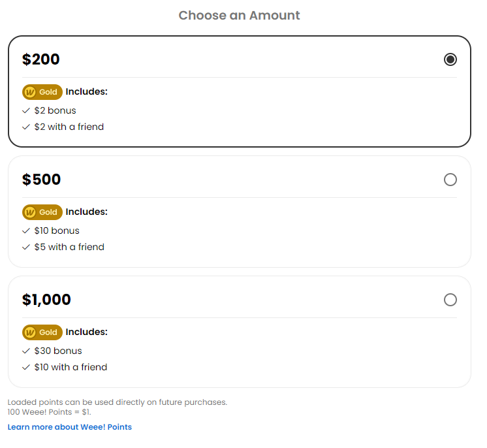Click the checkmark beside $10 bonus

pos(26,231)
